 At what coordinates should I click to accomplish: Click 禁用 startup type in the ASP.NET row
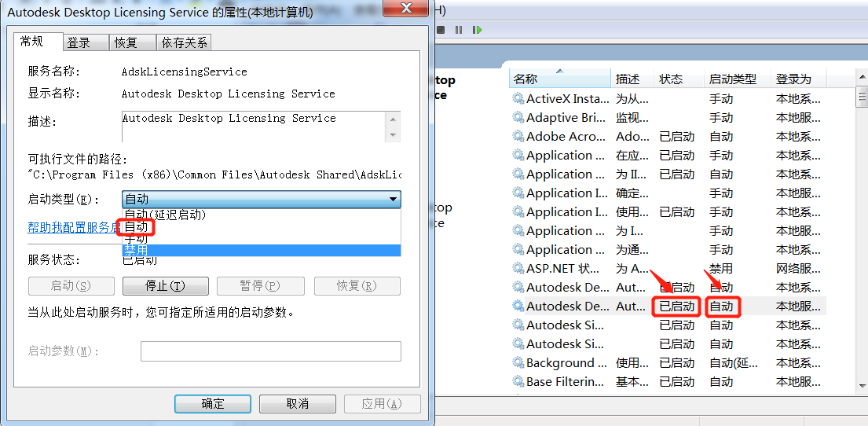click(721, 269)
